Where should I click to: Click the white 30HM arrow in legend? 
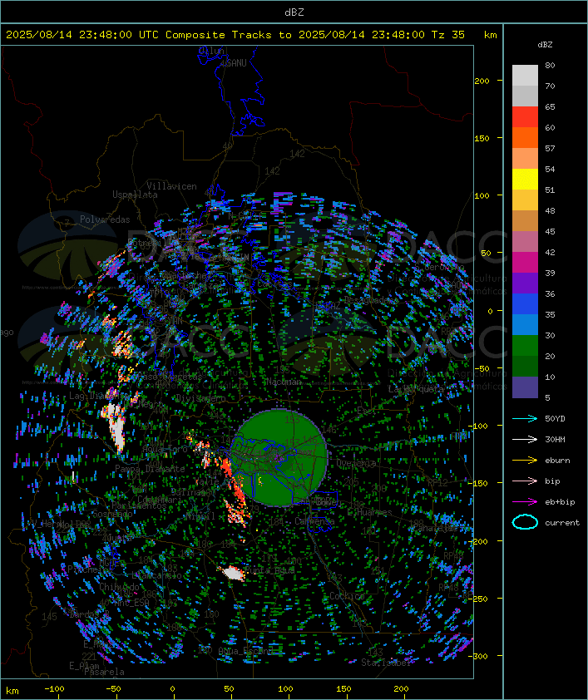(525, 439)
